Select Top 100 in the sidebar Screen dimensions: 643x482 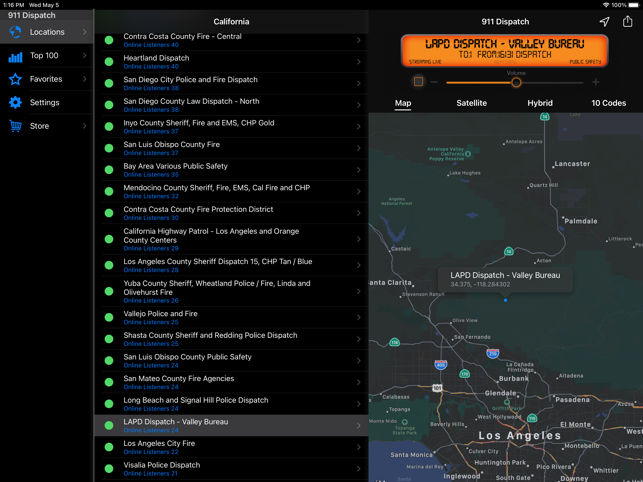click(x=47, y=55)
